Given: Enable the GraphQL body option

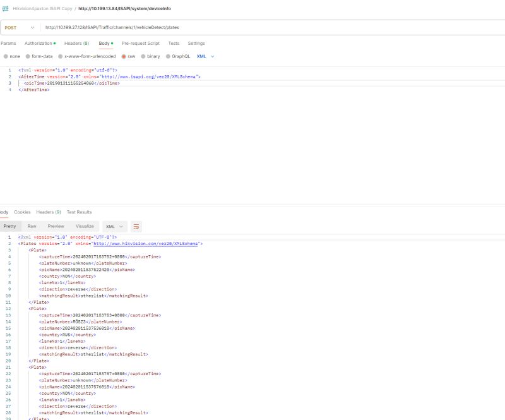Looking at the screenshot, I should point(178,56).
